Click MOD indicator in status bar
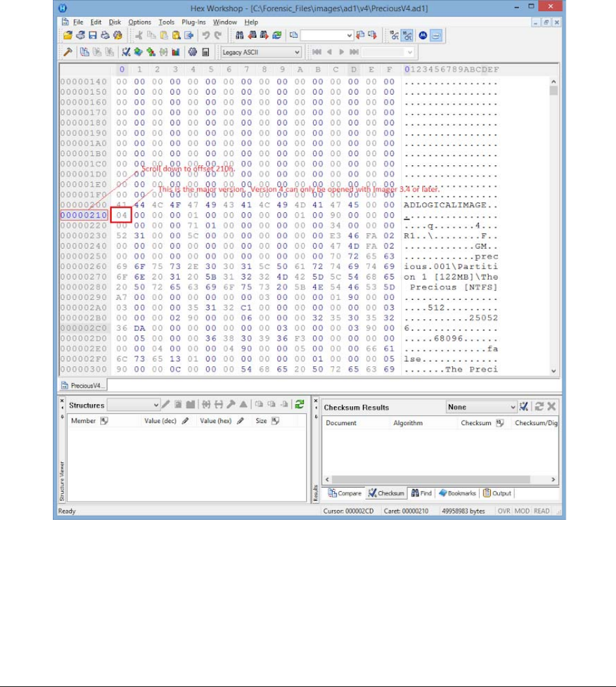 pyautogui.click(x=522, y=511)
